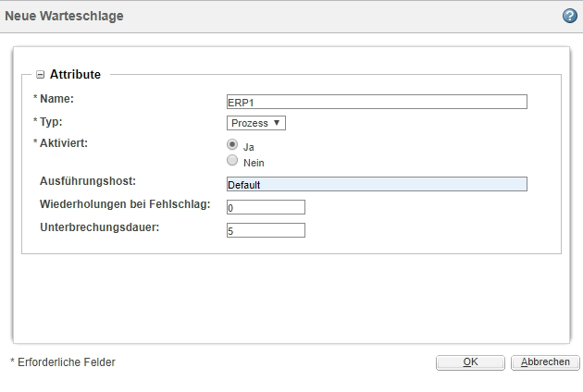Click the Unterbrechungsdauer label
The height and width of the screenshot is (392, 583).
(x=100, y=226)
